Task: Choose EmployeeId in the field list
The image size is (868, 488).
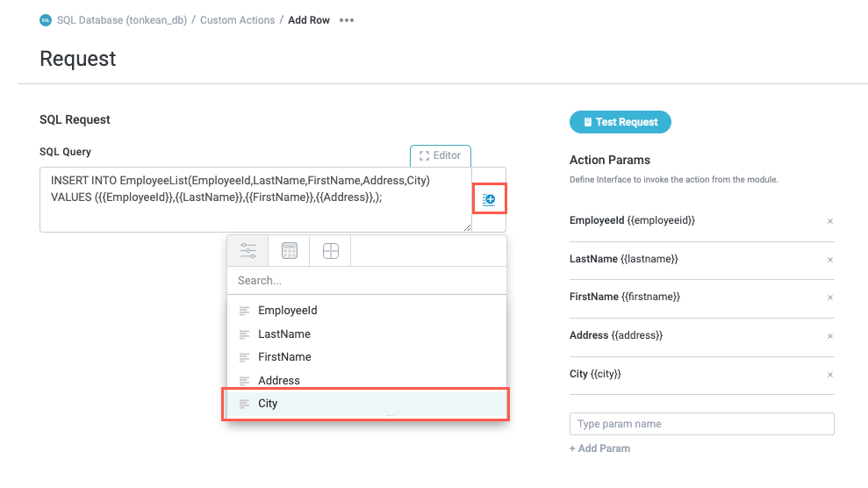Action: (x=287, y=311)
